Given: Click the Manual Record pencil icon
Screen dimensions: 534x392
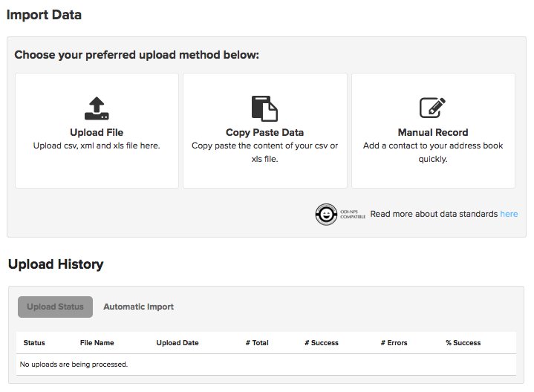Looking at the screenshot, I should pyautogui.click(x=432, y=108).
